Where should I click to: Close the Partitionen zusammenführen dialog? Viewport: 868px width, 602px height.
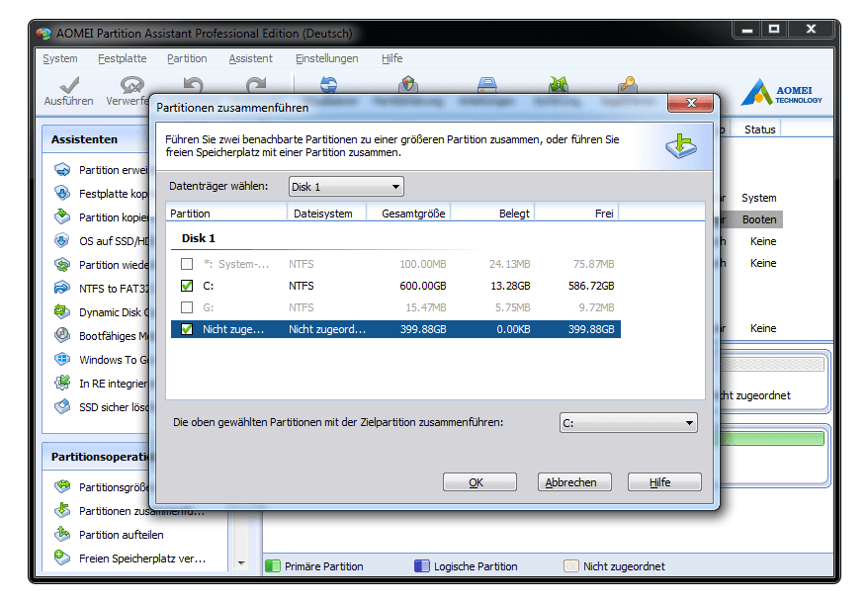pos(690,103)
